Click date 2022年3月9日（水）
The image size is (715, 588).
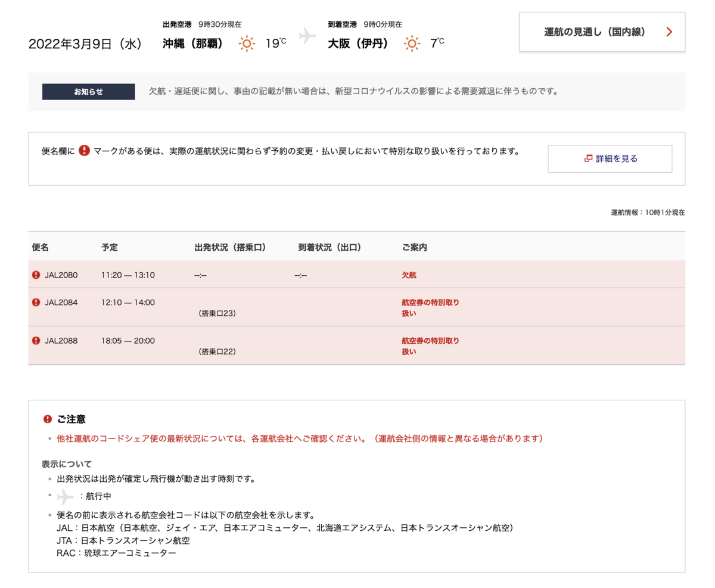[85, 45]
